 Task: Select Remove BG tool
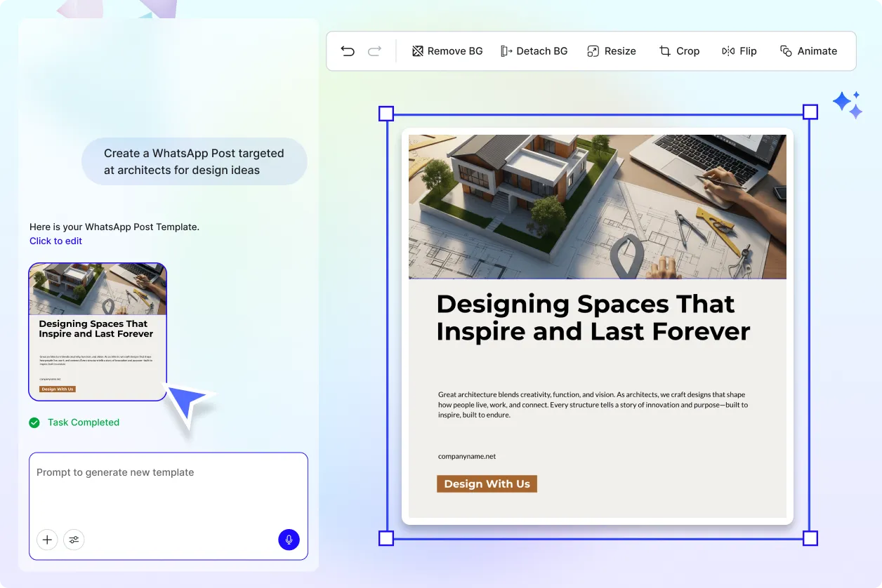pos(447,51)
